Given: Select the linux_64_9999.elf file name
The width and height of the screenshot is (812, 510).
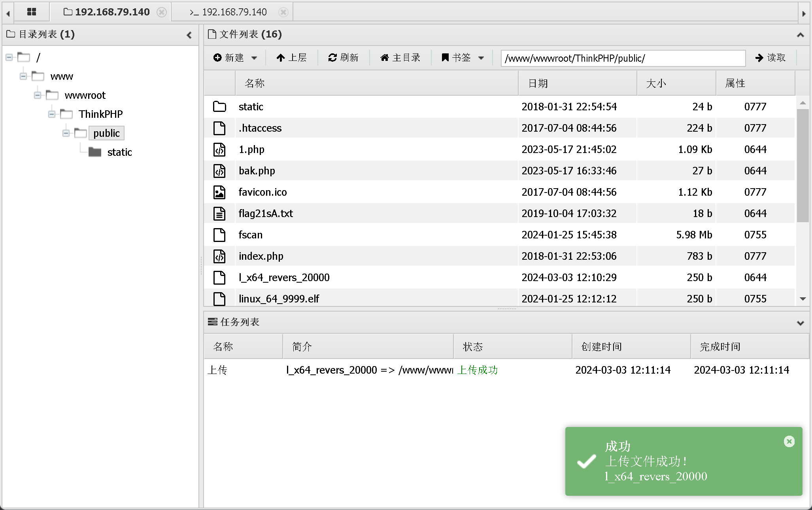Looking at the screenshot, I should pyautogui.click(x=279, y=299).
